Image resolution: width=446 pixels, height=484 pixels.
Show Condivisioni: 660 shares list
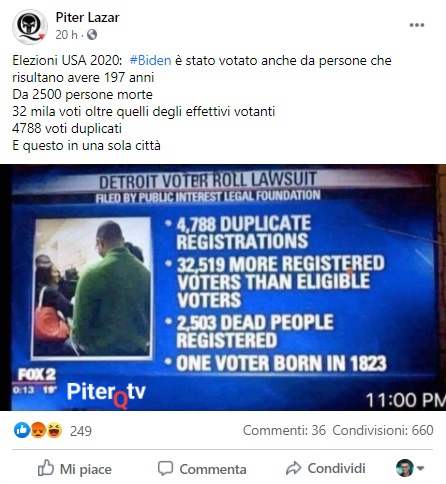click(x=383, y=430)
